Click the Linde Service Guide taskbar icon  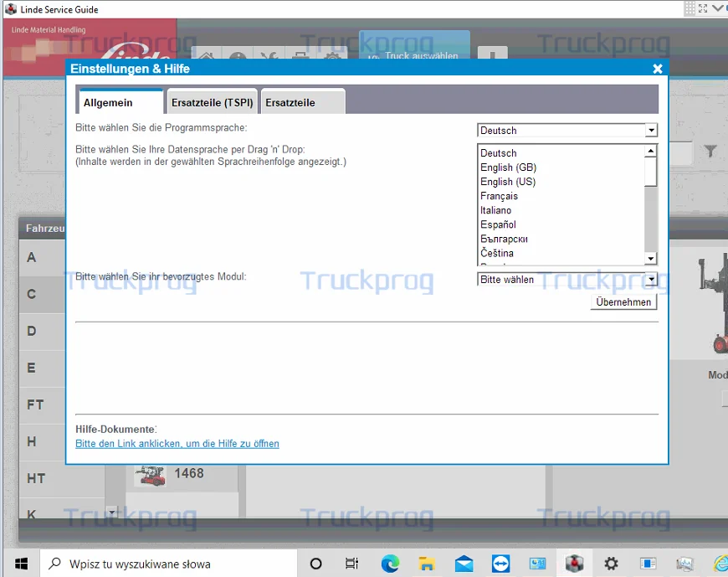[x=574, y=564]
